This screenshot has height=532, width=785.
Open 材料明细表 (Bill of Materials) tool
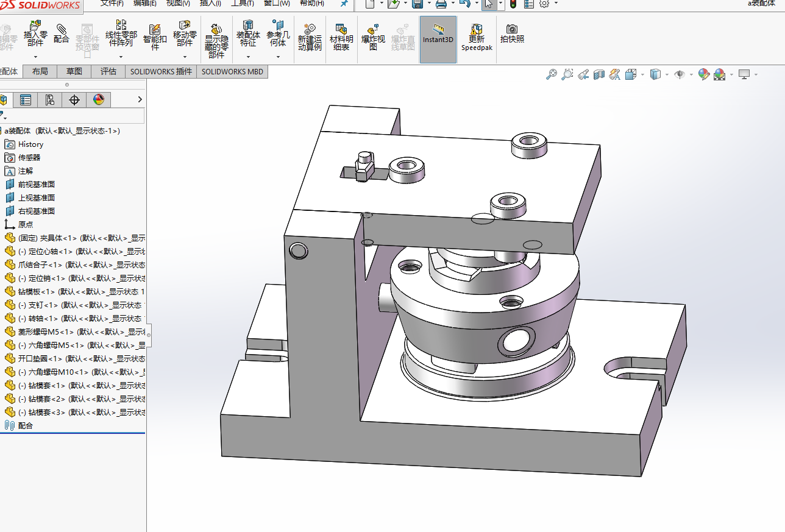pos(341,37)
